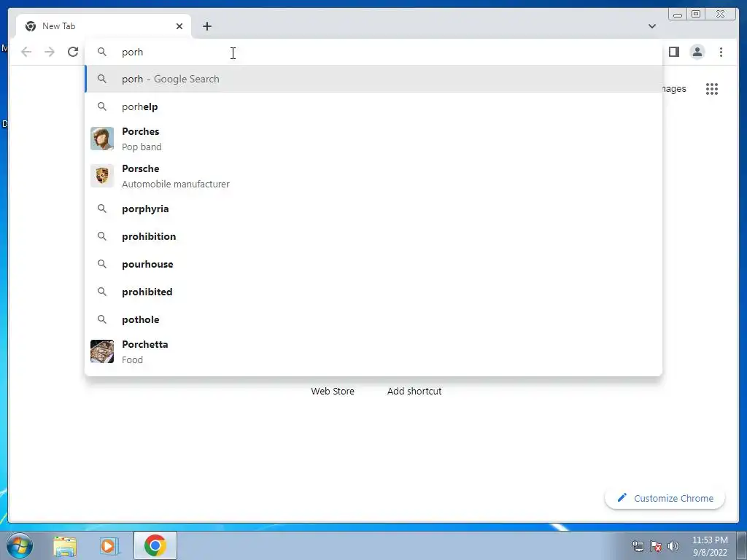747x560 pixels.
Task: Click the magnifier icon in the address bar
Action: point(102,52)
